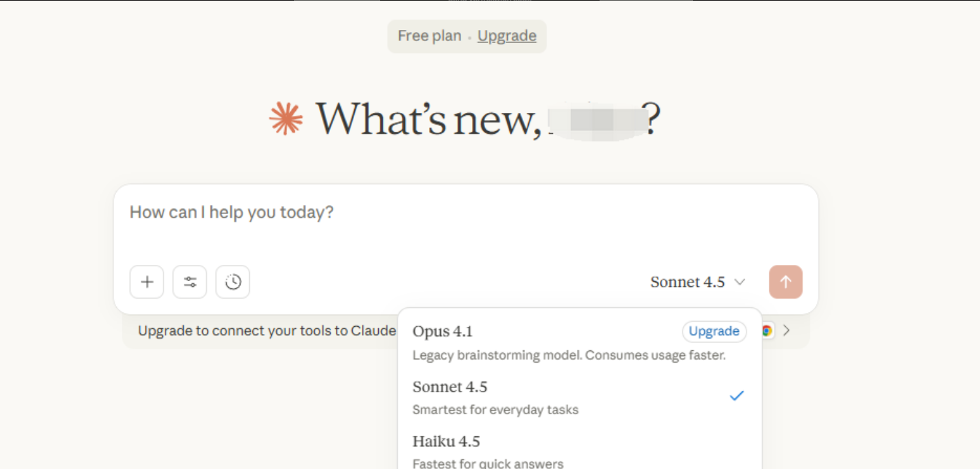Open the search and tools sliders icon
The image size is (980, 469).
tap(190, 282)
